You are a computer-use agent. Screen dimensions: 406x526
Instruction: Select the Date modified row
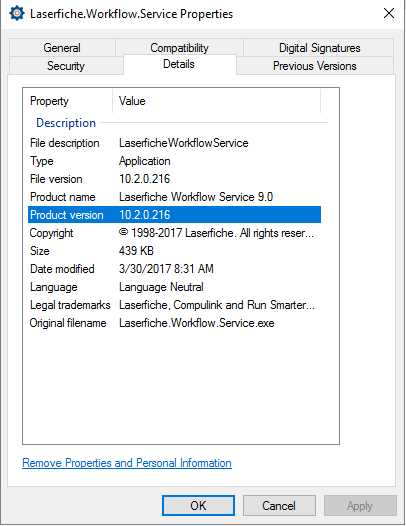pos(174,269)
